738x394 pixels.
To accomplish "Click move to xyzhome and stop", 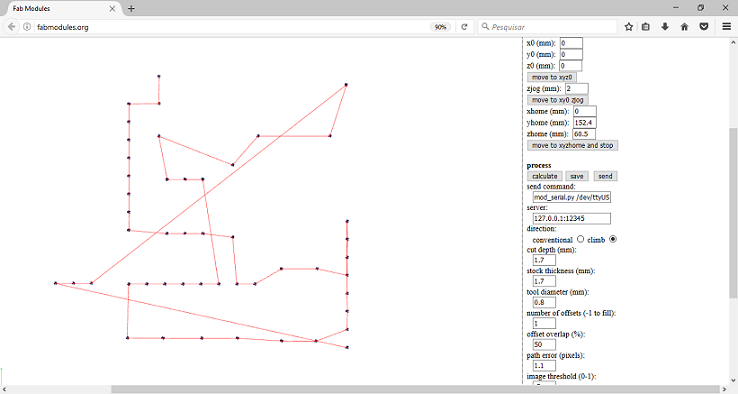I will point(572,145).
